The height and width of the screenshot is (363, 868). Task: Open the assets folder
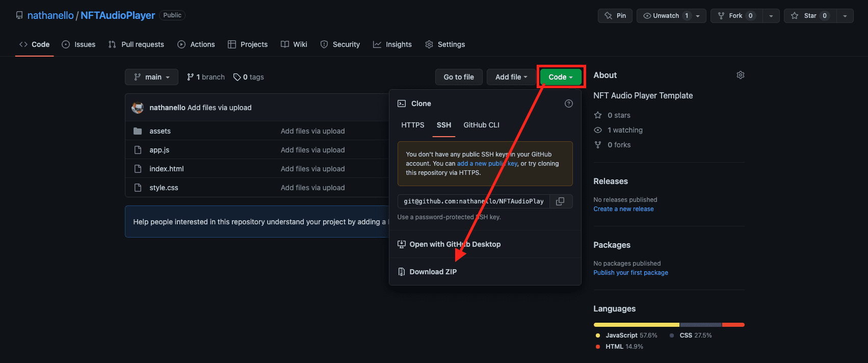[160, 131]
